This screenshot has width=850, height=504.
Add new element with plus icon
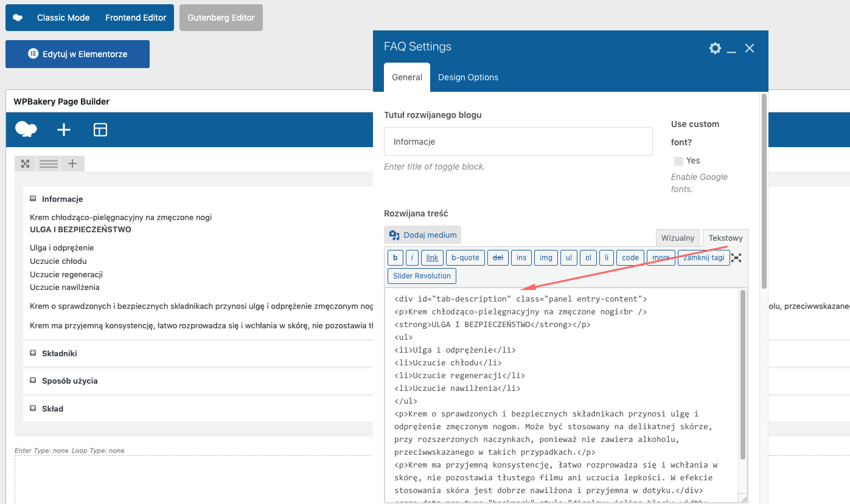[64, 129]
